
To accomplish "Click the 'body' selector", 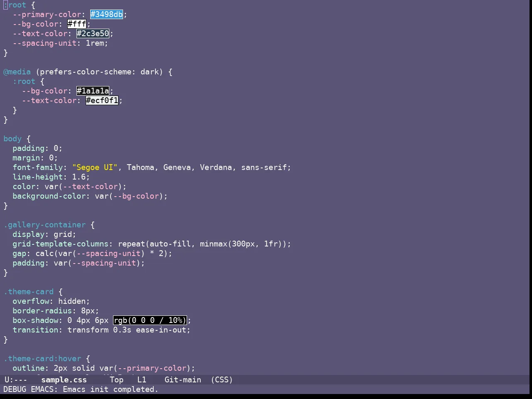I will click(12, 139).
